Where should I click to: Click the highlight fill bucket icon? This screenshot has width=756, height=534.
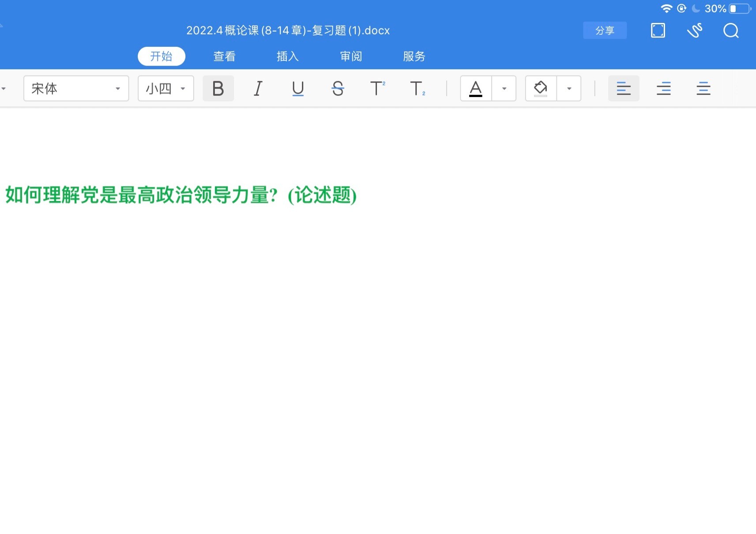coord(541,89)
